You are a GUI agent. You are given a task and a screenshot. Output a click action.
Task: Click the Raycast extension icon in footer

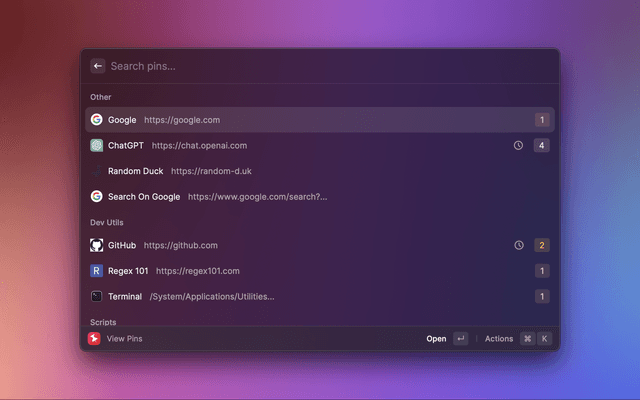pos(93,339)
